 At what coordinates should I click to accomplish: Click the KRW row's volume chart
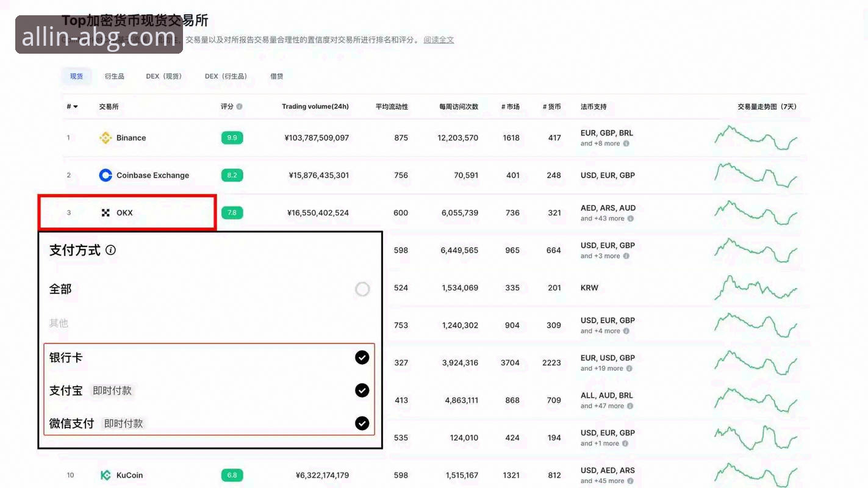(x=756, y=287)
